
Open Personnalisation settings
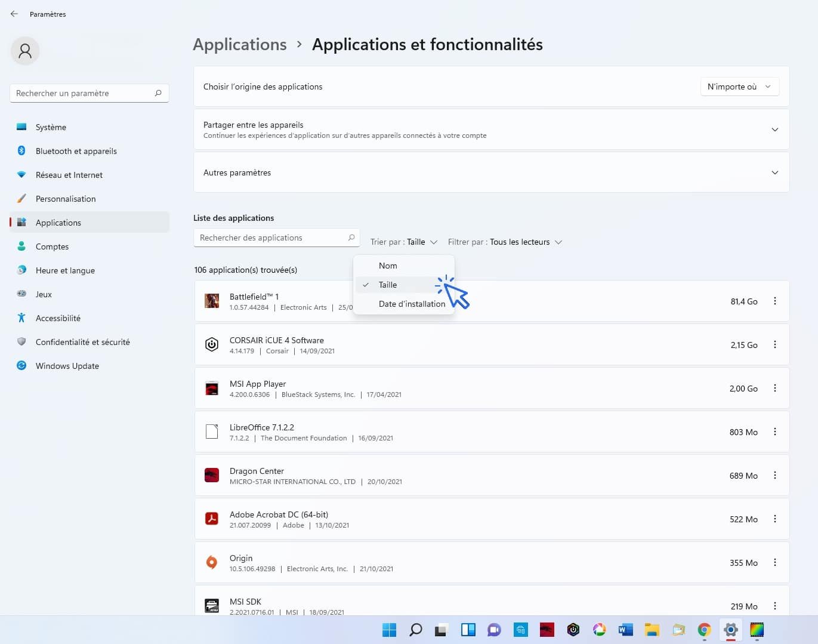tap(89, 199)
